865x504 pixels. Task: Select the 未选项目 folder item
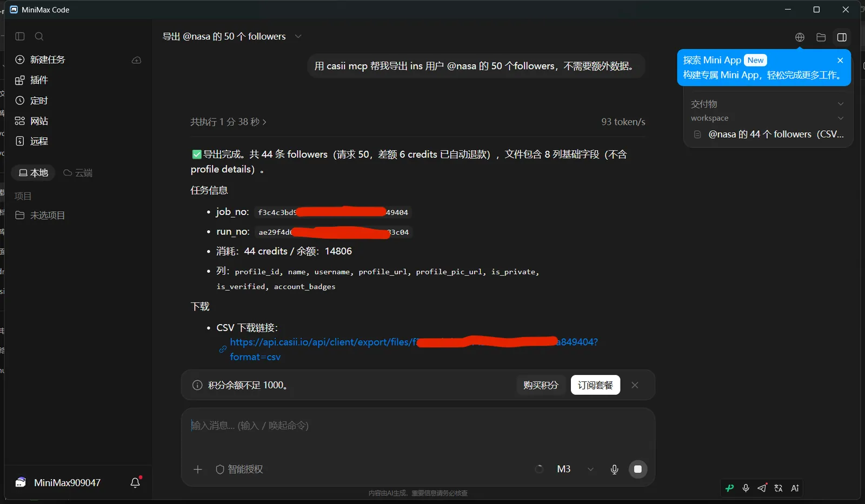(41, 215)
